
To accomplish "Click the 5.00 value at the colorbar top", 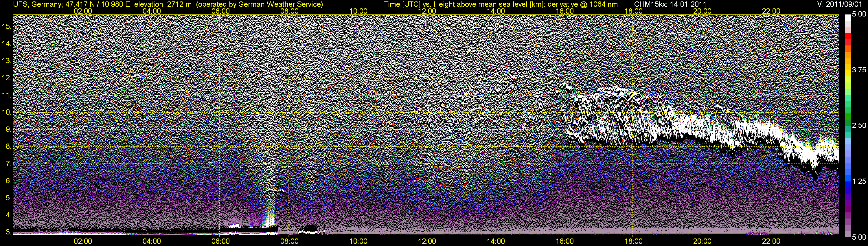I will coord(859,14).
